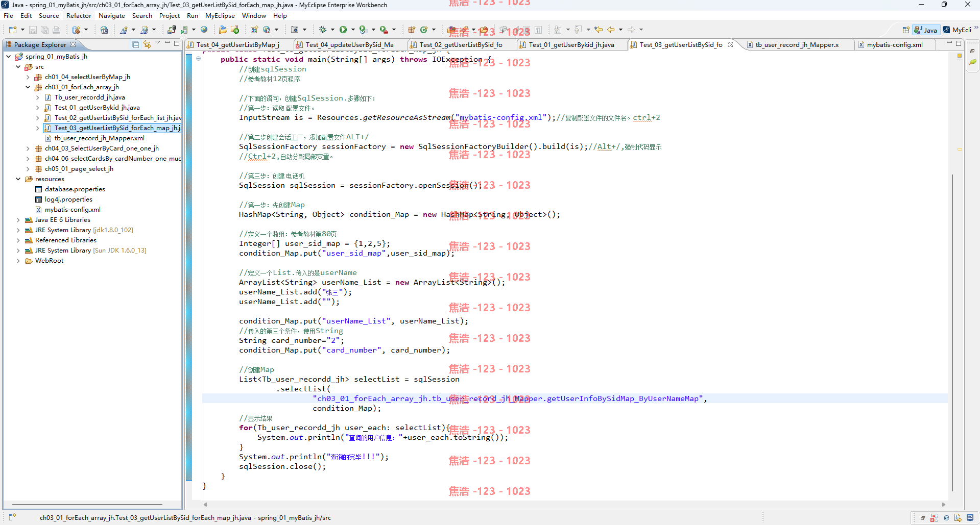Select Tb_user_recordd_jh.java in tree

89,97
